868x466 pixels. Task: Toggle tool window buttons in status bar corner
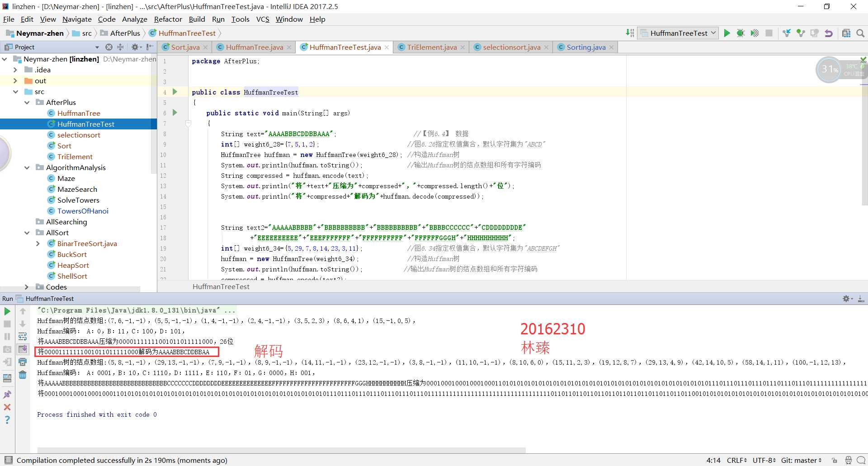pyautogui.click(x=8, y=460)
